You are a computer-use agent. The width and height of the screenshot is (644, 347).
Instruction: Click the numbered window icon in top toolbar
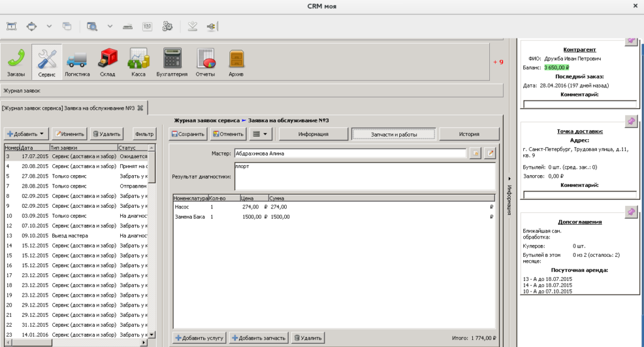[11, 26]
